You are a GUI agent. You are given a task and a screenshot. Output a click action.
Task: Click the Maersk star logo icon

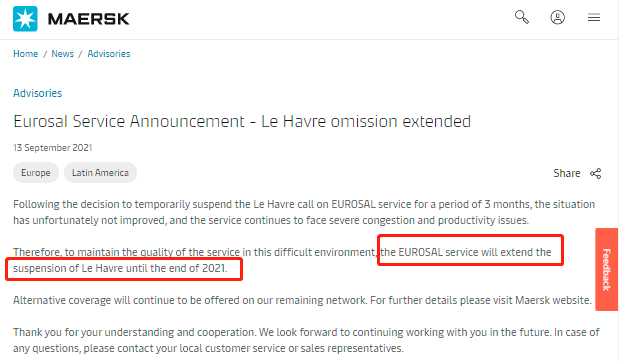click(x=25, y=19)
